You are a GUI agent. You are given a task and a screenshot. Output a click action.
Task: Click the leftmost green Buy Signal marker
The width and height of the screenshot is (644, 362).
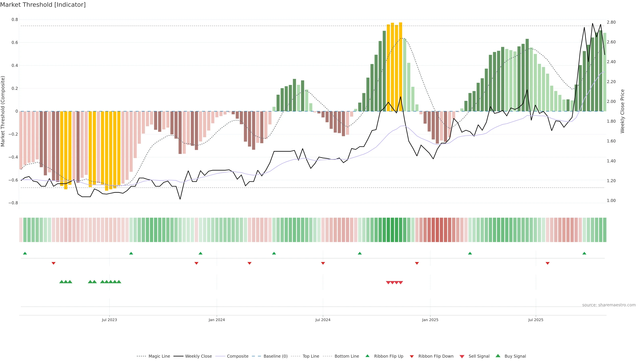pyautogui.click(x=62, y=282)
